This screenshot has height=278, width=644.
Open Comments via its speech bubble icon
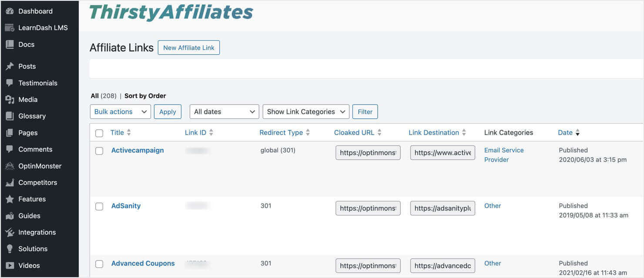pos(10,149)
